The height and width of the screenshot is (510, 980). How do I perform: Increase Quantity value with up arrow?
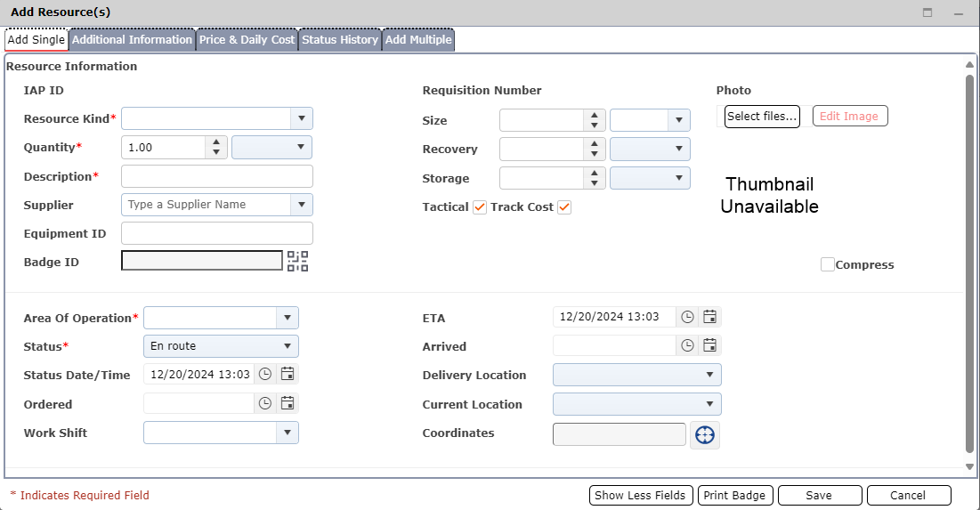[216, 142]
